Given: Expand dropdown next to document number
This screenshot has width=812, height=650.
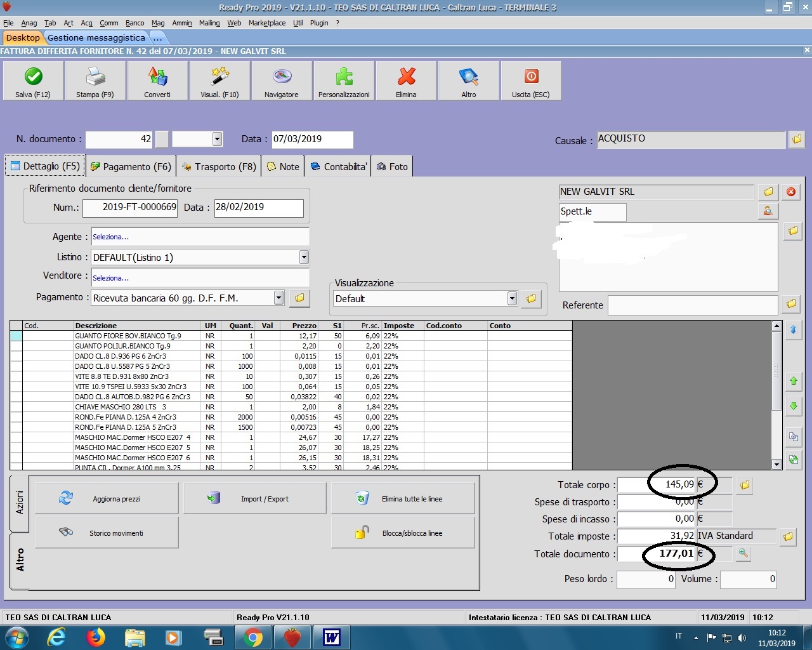Looking at the screenshot, I should click(217, 139).
